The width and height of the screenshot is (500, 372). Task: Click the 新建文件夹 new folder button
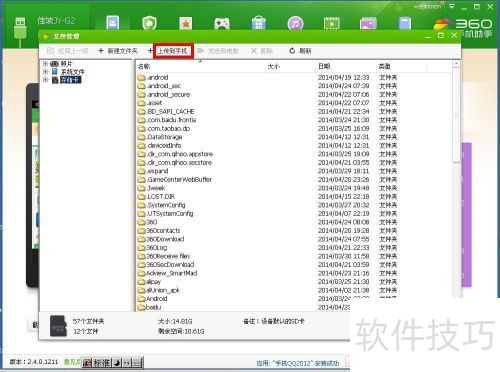118,51
